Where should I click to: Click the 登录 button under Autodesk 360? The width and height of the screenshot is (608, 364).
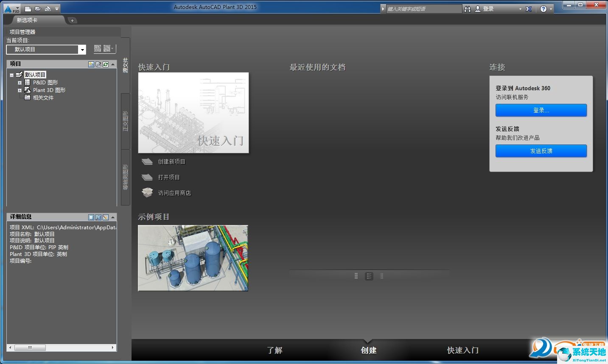point(541,110)
